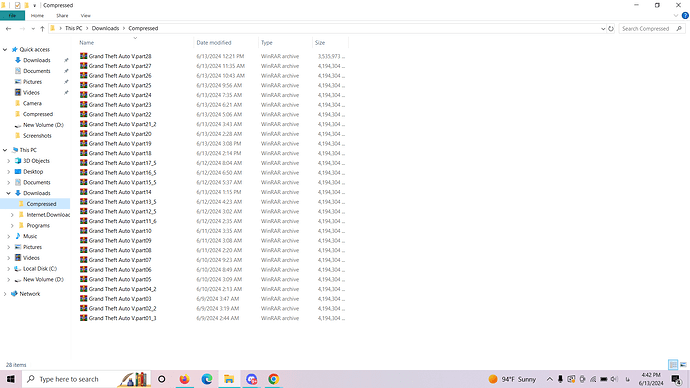Collapse the Downloads tree node under This PC

pos(8,193)
